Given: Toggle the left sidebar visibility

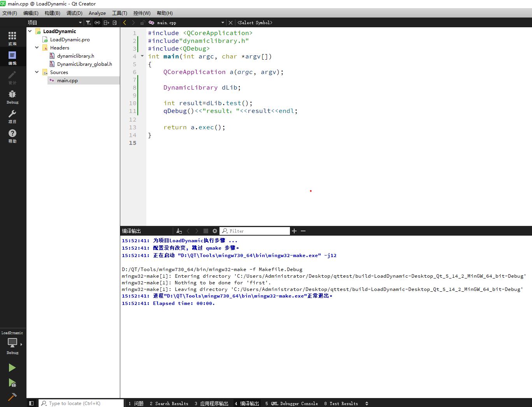Looking at the screenshot, I should pos(32,403).
